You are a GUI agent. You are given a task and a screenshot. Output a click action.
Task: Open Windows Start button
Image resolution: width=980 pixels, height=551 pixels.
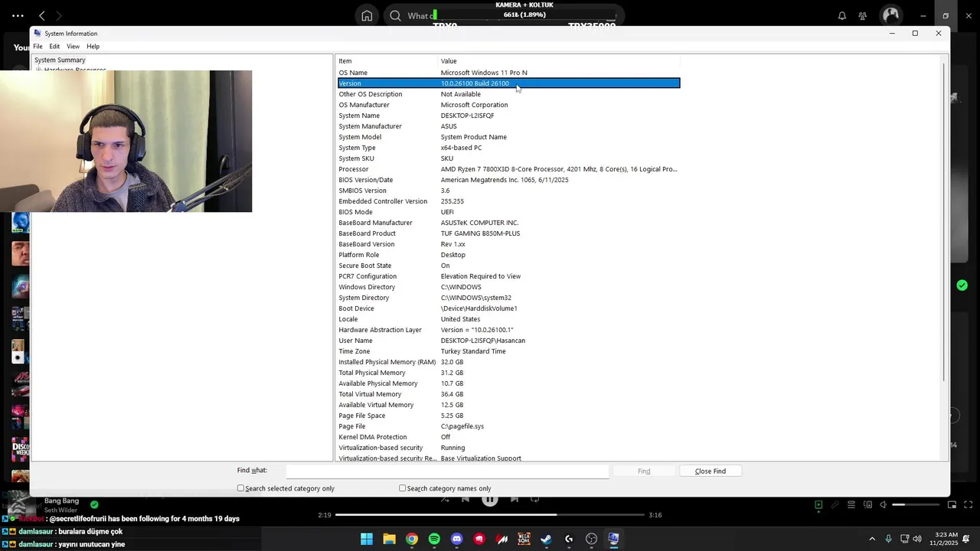pos(367,539)
